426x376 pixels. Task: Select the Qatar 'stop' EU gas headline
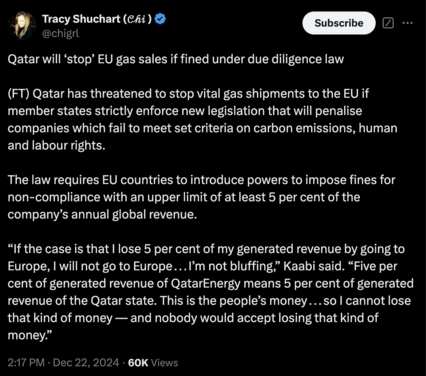point(176,59)
